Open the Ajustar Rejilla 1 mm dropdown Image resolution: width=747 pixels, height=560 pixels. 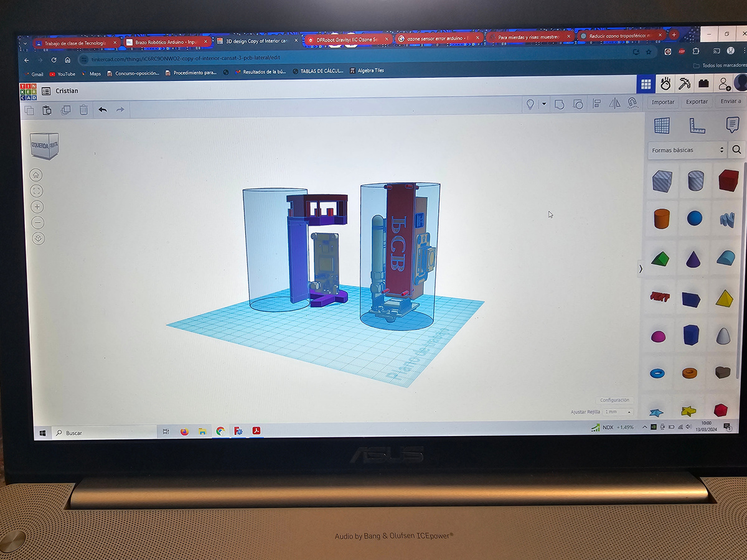click(618, 412)
